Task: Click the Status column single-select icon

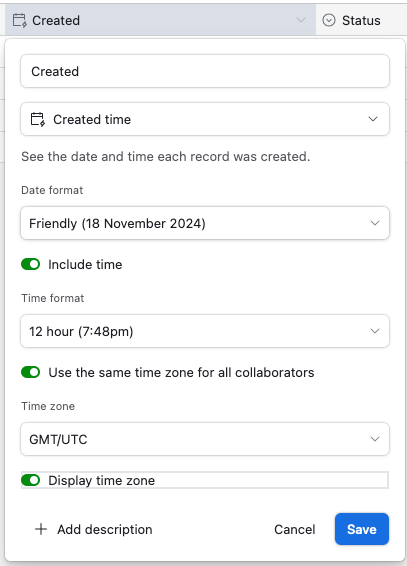Action: coord(329,20)
